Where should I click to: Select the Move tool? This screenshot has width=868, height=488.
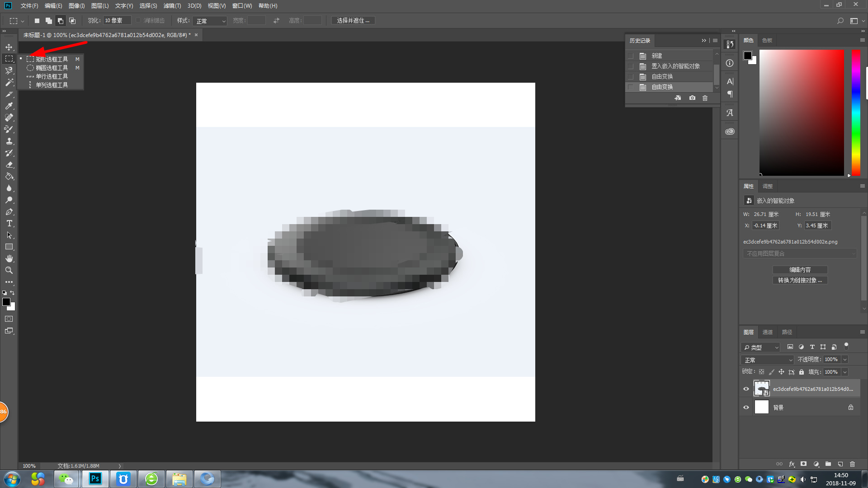(x=9, y=47)
